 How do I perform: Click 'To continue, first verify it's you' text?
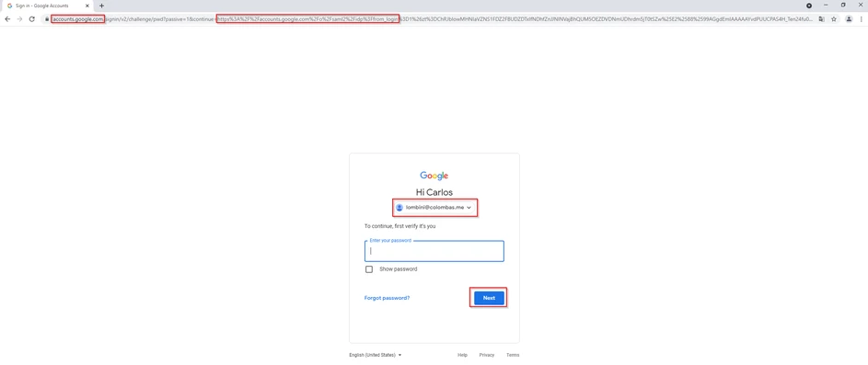[399, 226]
